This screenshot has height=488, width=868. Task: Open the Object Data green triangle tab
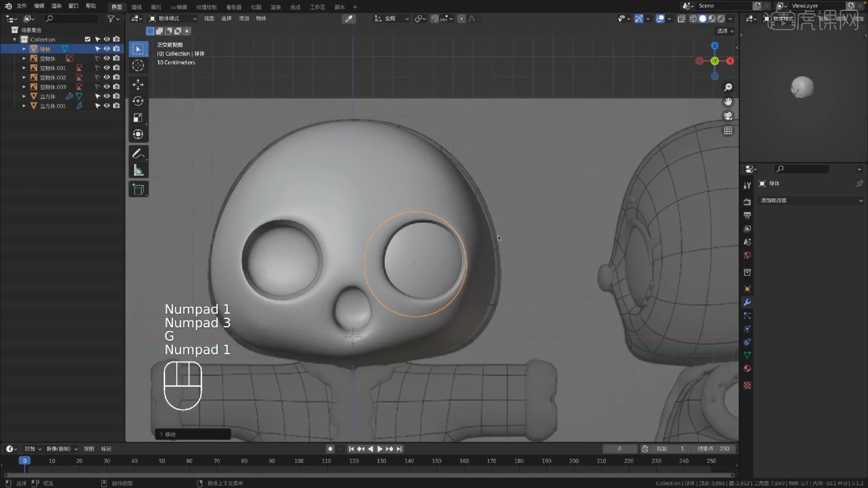coord(747,355)
